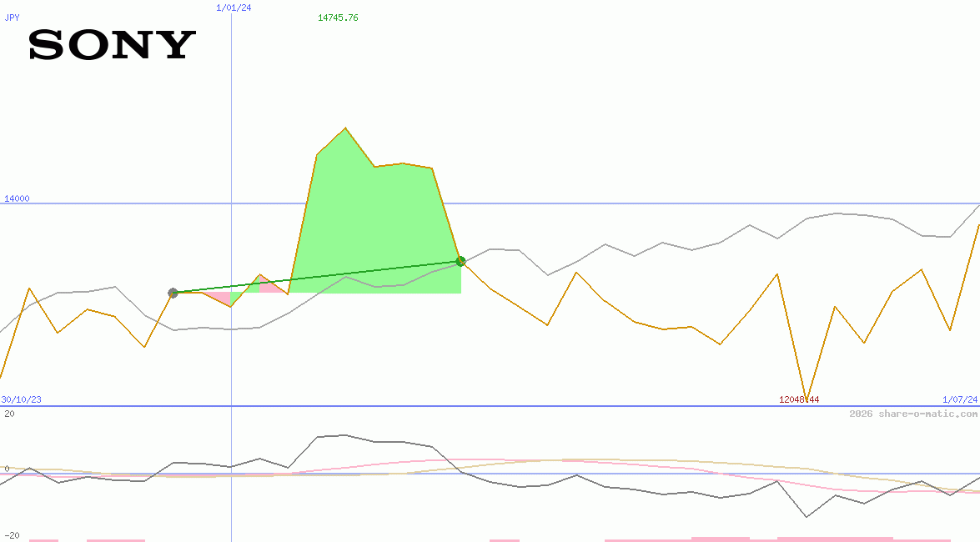The height and width of the screenshot is (542, 980).
Task: Click the SONY logo
Action: tap(113, 45)
